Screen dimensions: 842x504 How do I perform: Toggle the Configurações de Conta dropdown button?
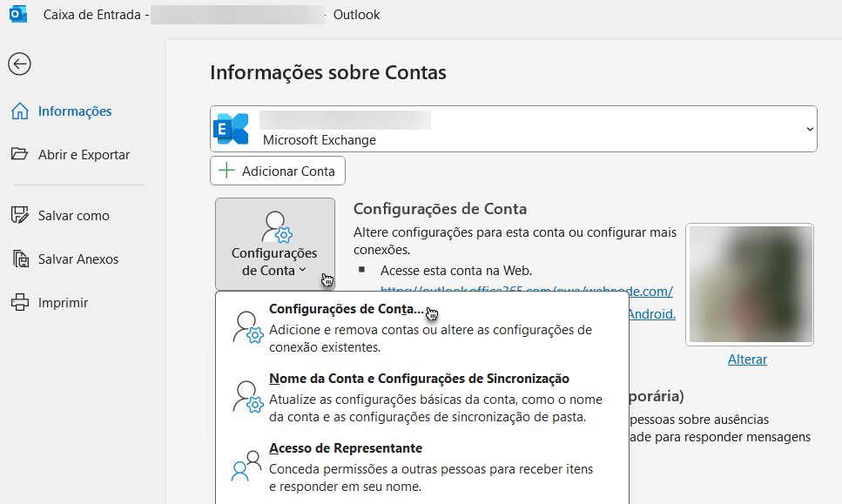275,245
